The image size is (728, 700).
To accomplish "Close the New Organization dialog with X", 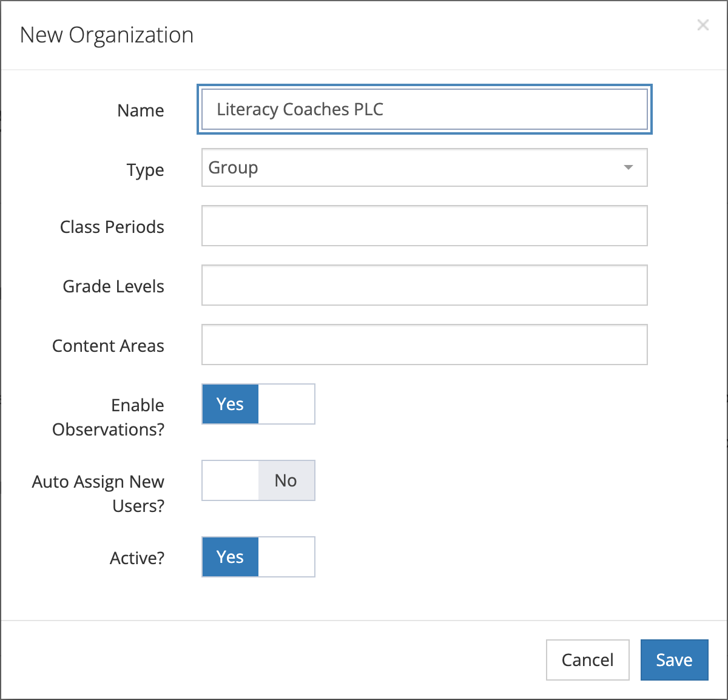I will click(703, 25).
